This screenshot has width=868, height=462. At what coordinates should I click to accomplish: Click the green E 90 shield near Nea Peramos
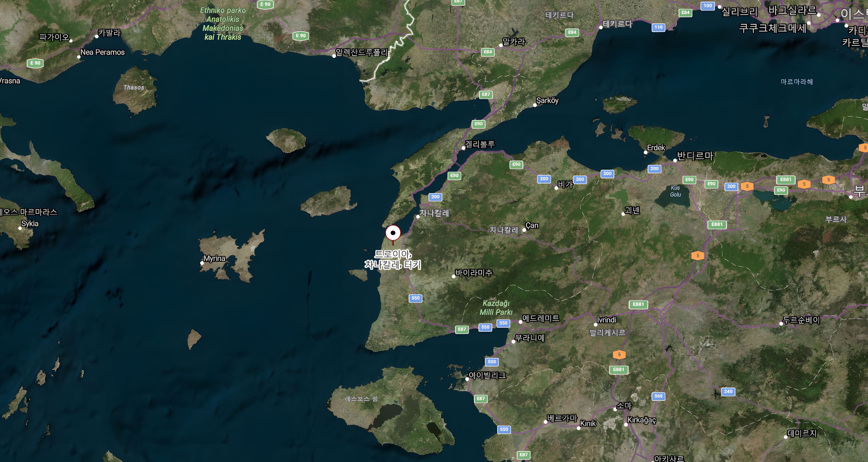pos(35,63)
